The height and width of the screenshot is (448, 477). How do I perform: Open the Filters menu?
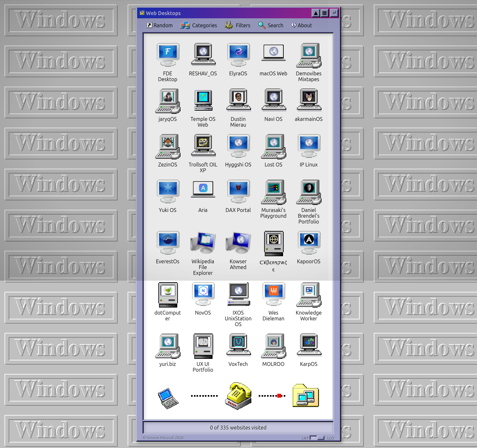tap(238, 25)
